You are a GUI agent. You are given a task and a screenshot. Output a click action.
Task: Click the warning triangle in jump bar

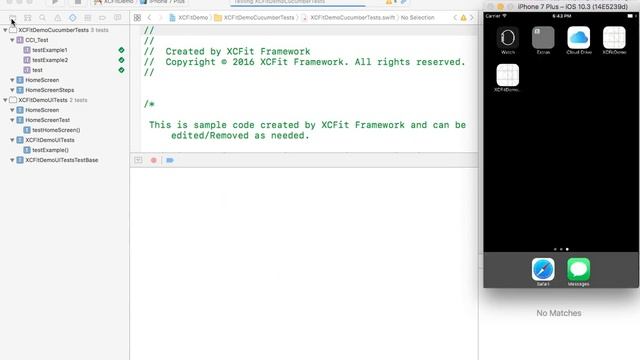[463, 18]
